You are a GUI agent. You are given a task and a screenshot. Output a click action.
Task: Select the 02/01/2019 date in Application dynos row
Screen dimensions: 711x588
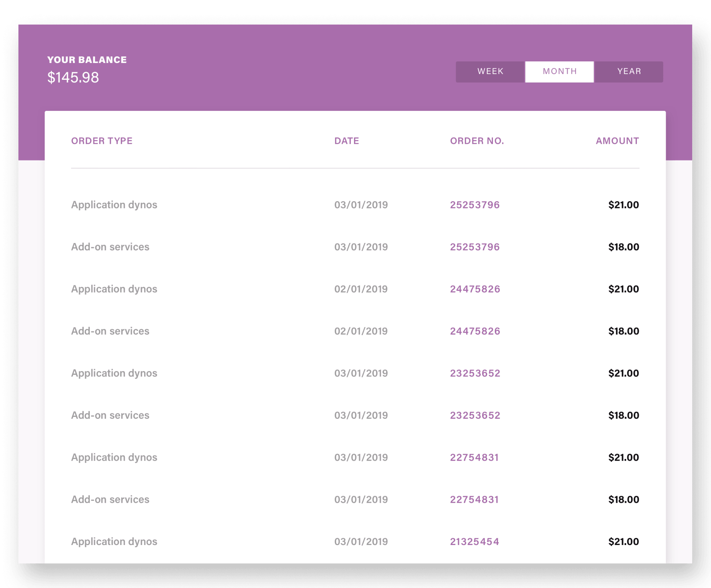[361, 289]
